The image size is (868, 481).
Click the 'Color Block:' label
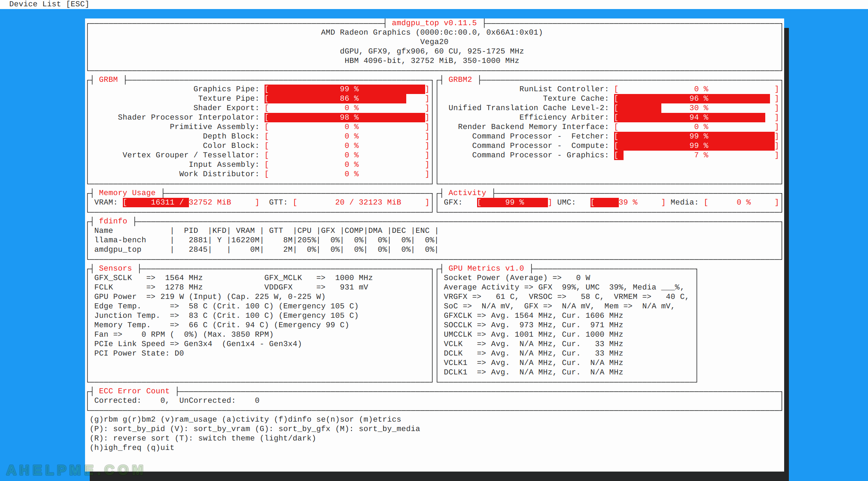click(231, 146)
